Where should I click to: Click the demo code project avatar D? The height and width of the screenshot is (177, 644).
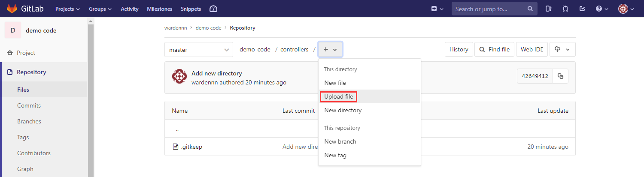coord(13,30)
